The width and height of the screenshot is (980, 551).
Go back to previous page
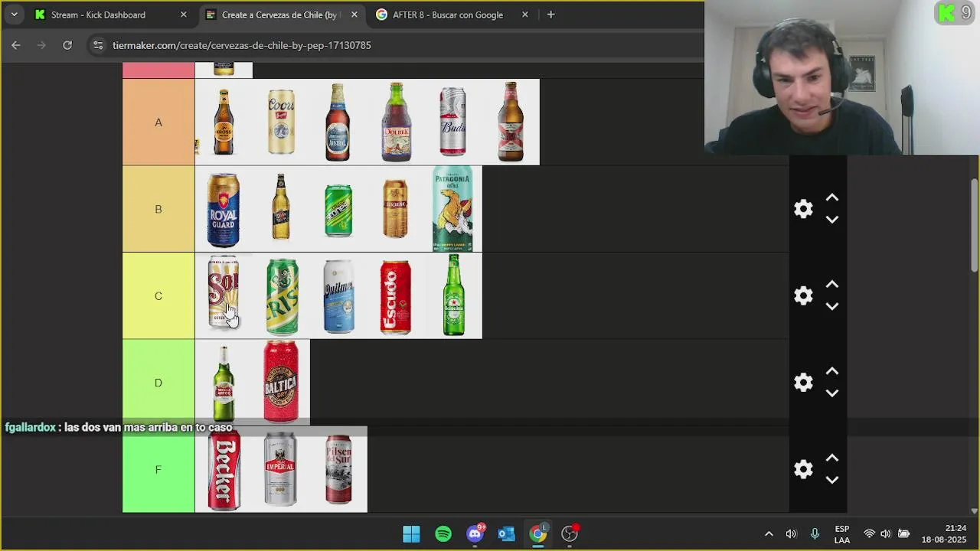coord(15,45)
